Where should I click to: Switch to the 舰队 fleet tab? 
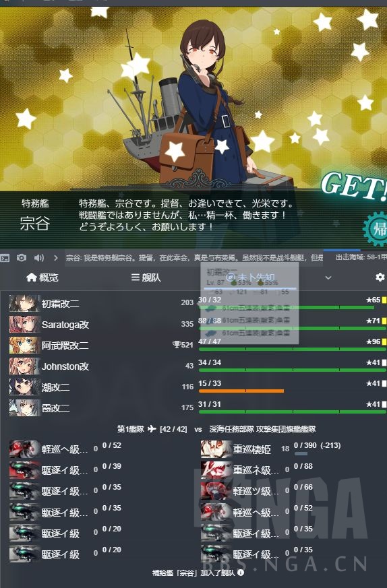pyautogui.click(x=146, y=277)
